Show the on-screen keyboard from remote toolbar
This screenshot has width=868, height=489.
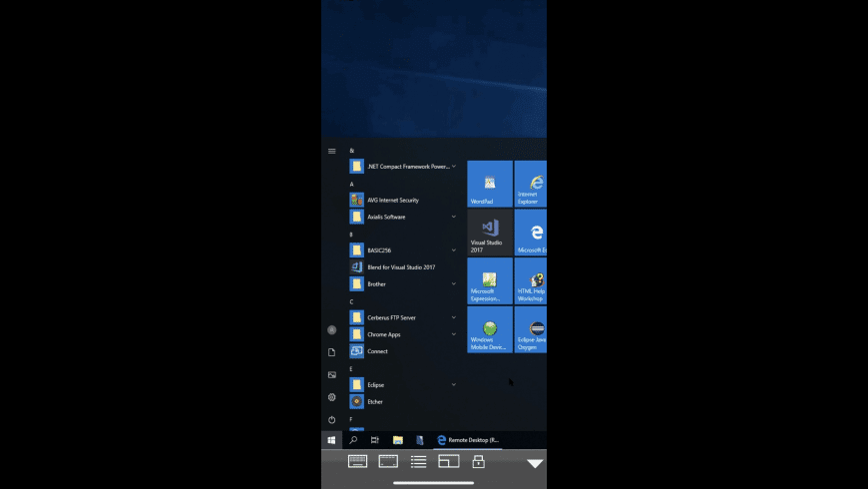[x=357, y=461]
